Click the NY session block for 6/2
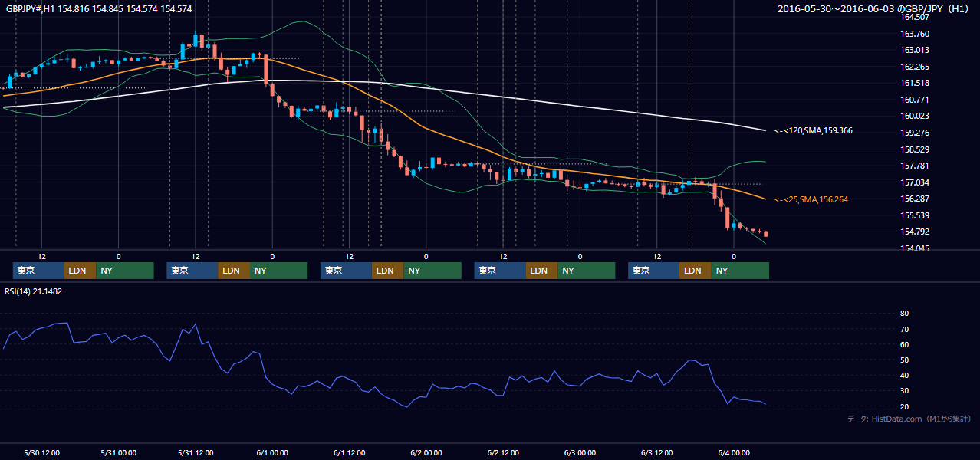Screen dimensions: 980x460 point(586,271)
